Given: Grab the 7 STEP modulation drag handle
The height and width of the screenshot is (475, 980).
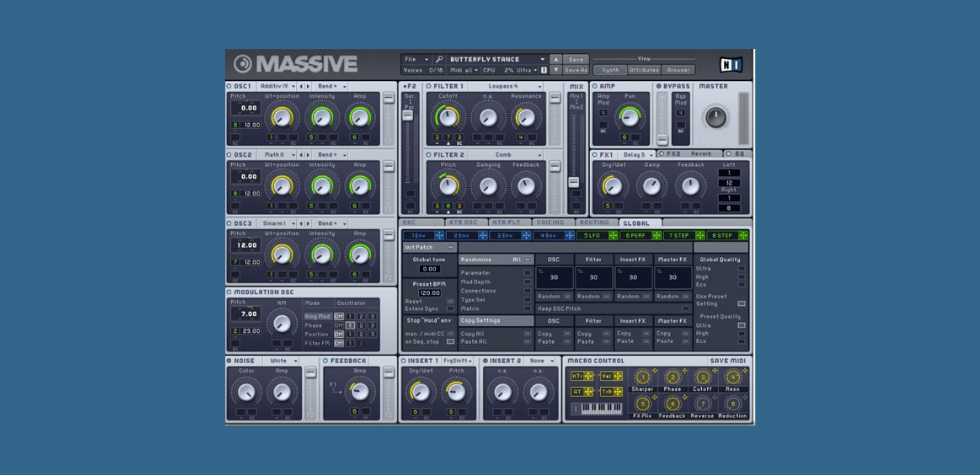Looking at the screenshot, I should (x=700, y=236).
